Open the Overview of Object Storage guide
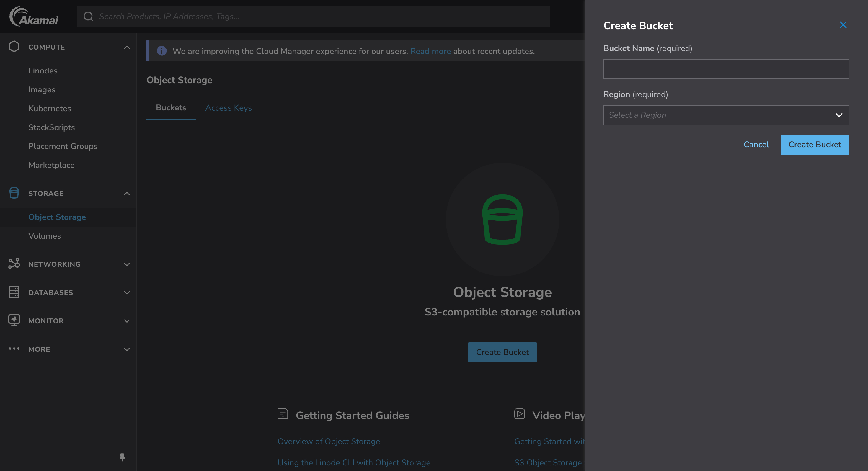The width and height of the screenshot is (868, 471). 329,441
